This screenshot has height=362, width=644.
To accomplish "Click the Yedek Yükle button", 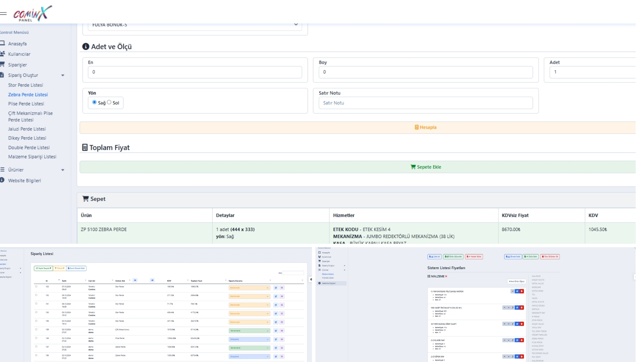I will (x=474, y=257).
